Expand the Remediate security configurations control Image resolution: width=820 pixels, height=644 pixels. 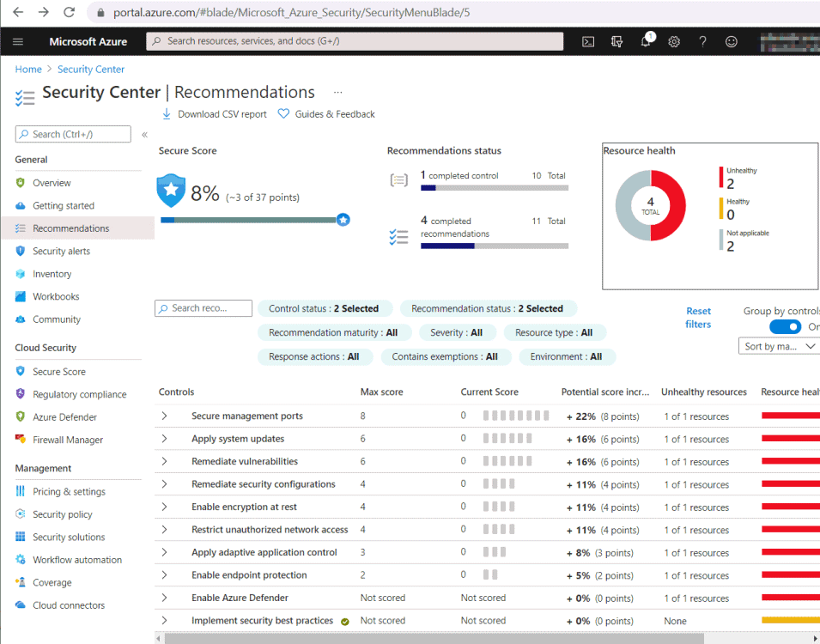164,484
